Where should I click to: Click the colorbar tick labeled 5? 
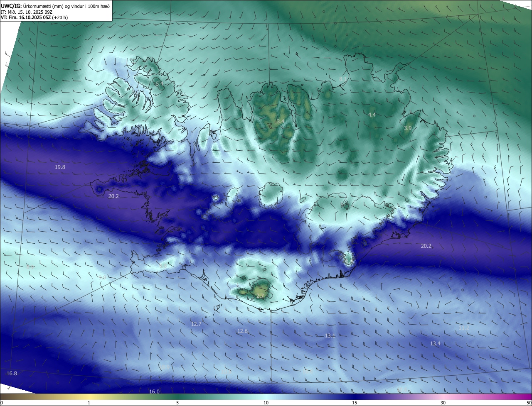click(x=177, y=403)
